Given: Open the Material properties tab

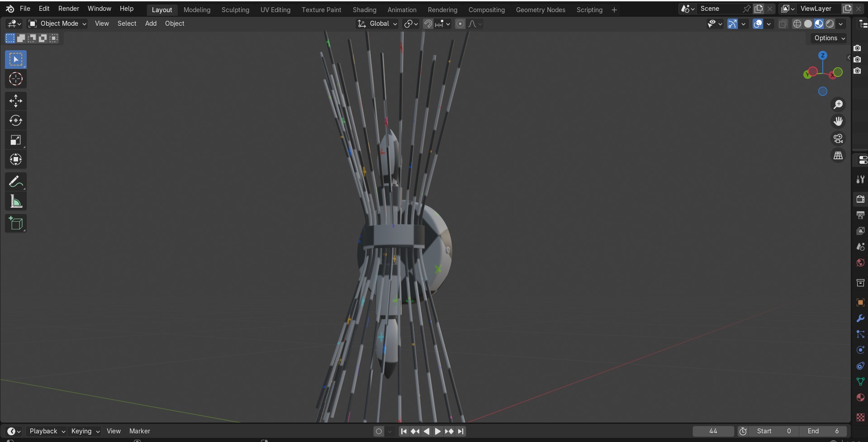Looking at the screenshot, I should point(860,398).
